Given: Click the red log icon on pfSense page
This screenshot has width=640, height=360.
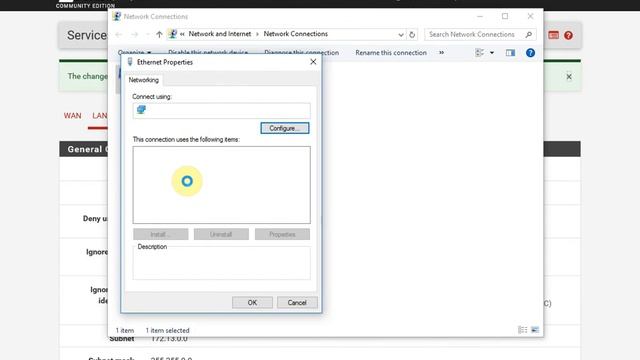Looking at the screenshot, I should pyautogui.click(x=553, y=35).
